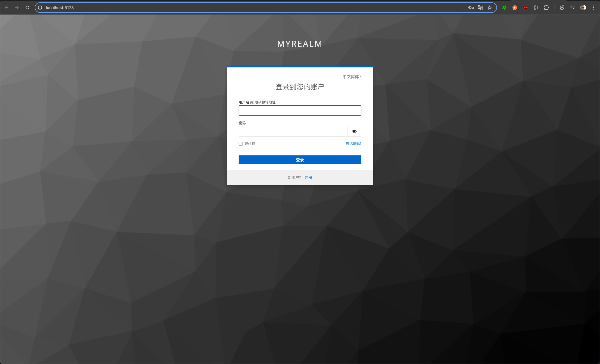Image resolution: width=600 pixels, height=364 pixels.
Task: Click the password manager key icon
Action: tap(471, 8)
